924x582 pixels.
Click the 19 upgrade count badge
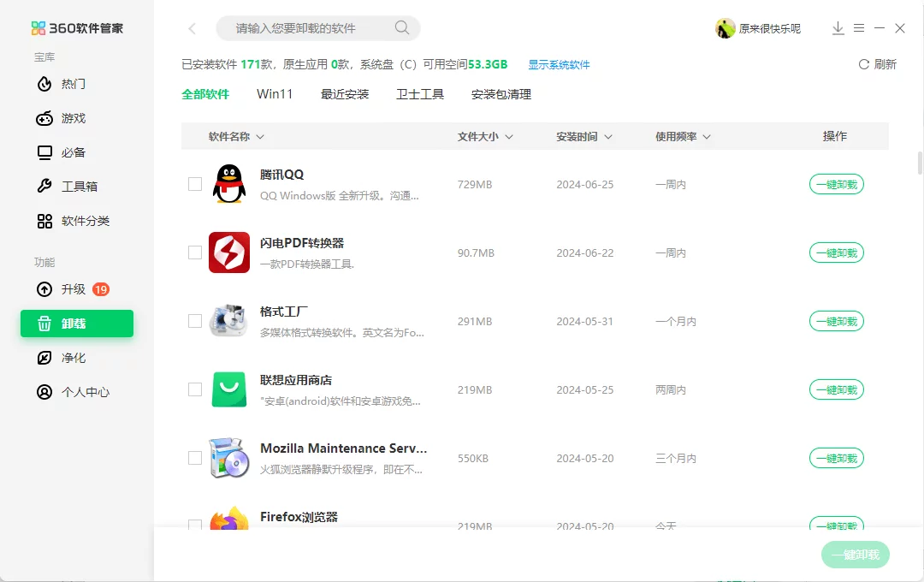point(101,289)
